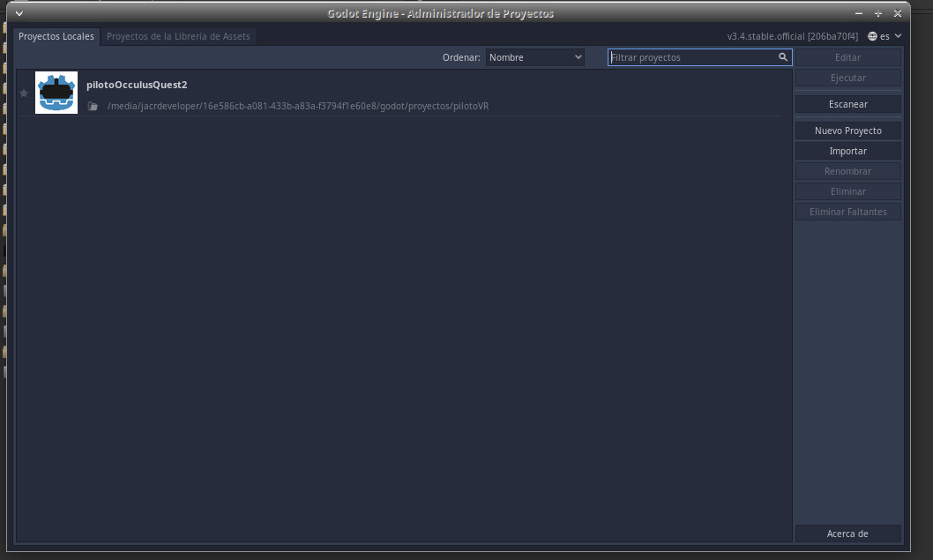Expand the Ordenar sort dropdown

(x=535, y=57)
